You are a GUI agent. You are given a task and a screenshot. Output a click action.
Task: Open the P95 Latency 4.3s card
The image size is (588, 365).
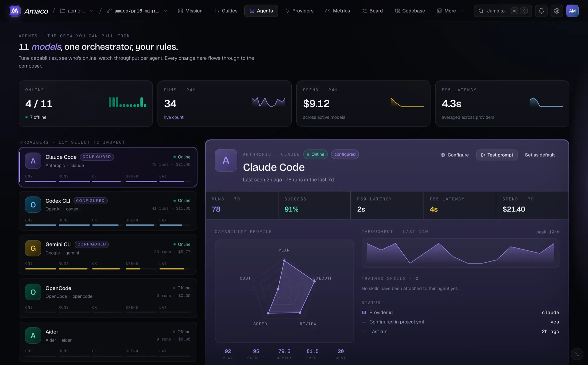click(502, 104)
